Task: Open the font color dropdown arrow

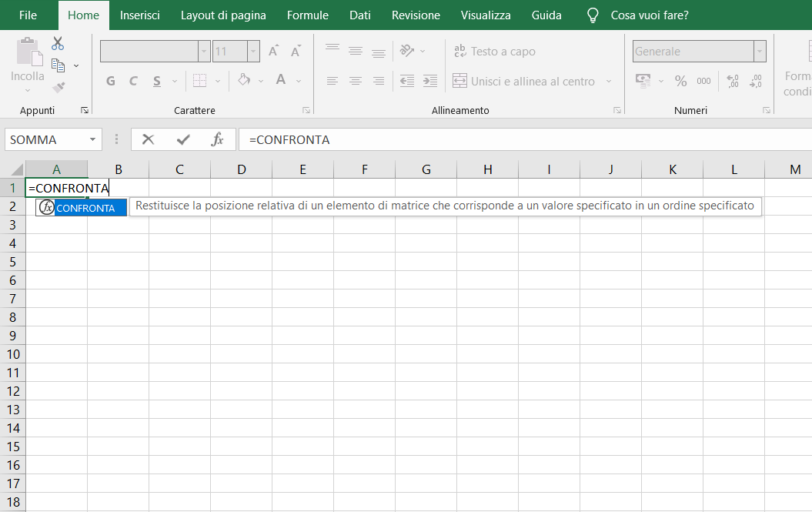Action: [299, 81]
